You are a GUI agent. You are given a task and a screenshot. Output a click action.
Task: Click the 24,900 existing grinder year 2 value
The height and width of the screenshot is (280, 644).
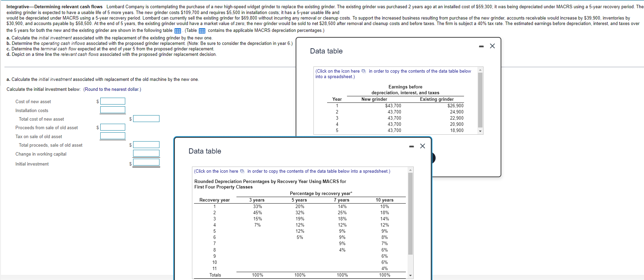457,112
